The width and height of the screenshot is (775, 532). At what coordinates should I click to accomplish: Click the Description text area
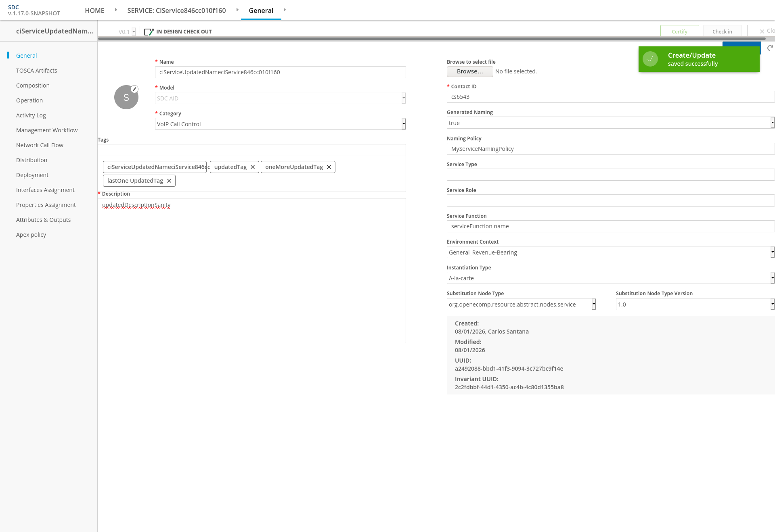click(251, 271)
